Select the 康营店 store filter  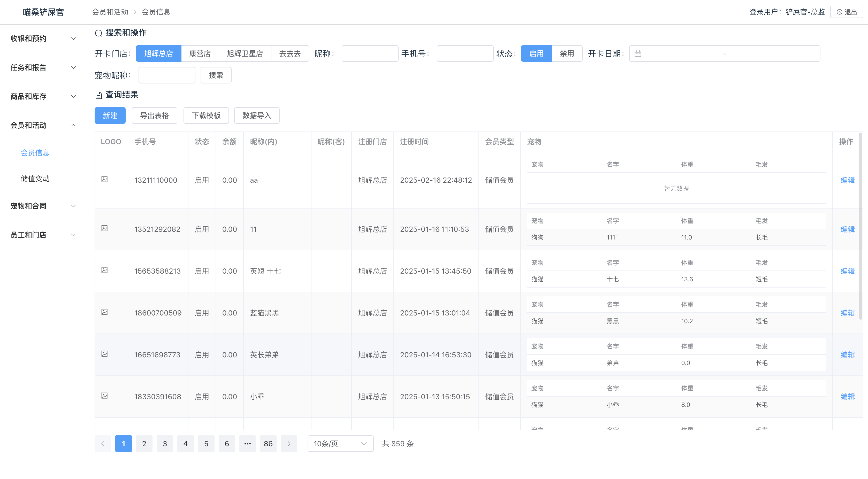click(x=200, y=53)
